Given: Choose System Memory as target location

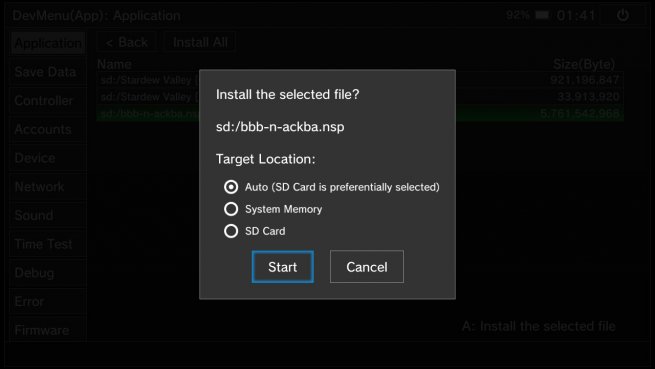Looking at the screenshot, I should point(231,209).
